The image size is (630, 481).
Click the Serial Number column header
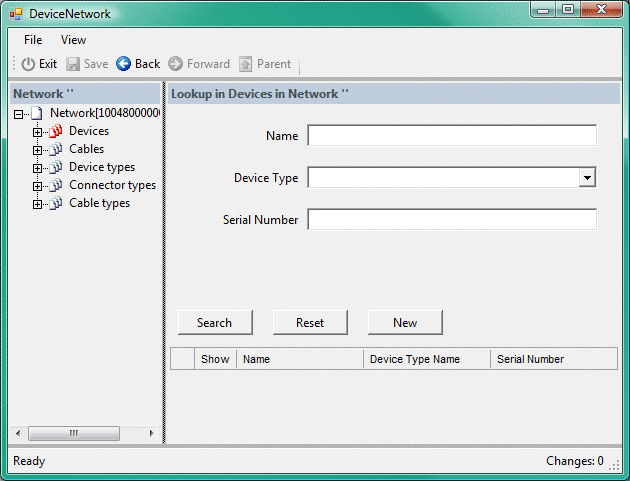click(x=554, y=359)
